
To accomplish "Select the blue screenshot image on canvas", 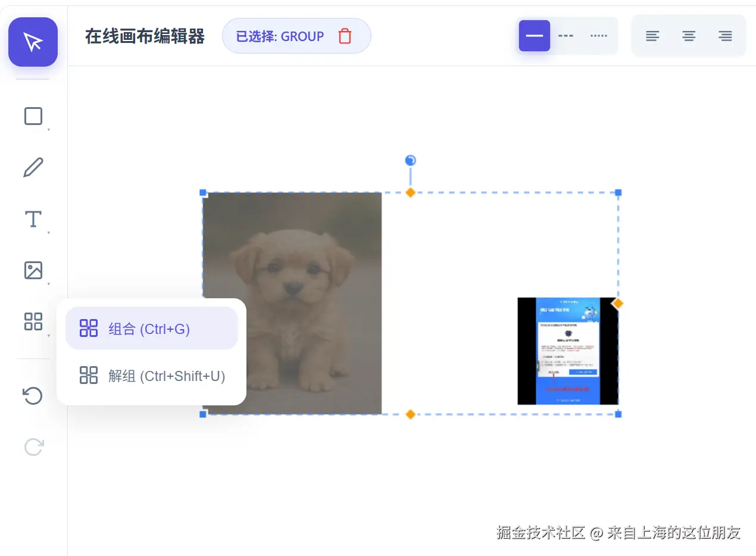I will pyautogui.click(x=568, y=351).
